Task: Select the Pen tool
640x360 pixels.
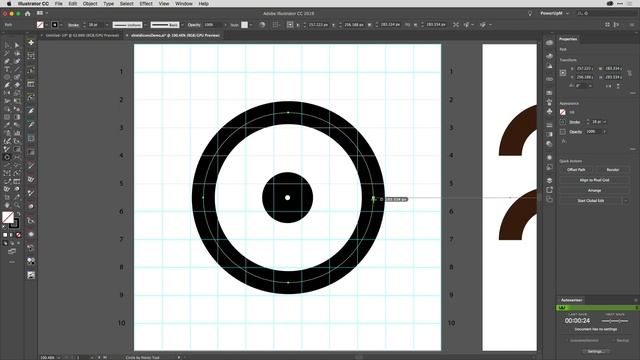Action: [7, 61]
